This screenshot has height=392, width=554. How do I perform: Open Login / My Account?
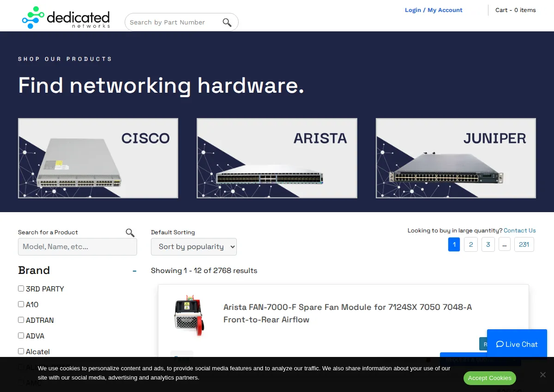click(434, 10)
